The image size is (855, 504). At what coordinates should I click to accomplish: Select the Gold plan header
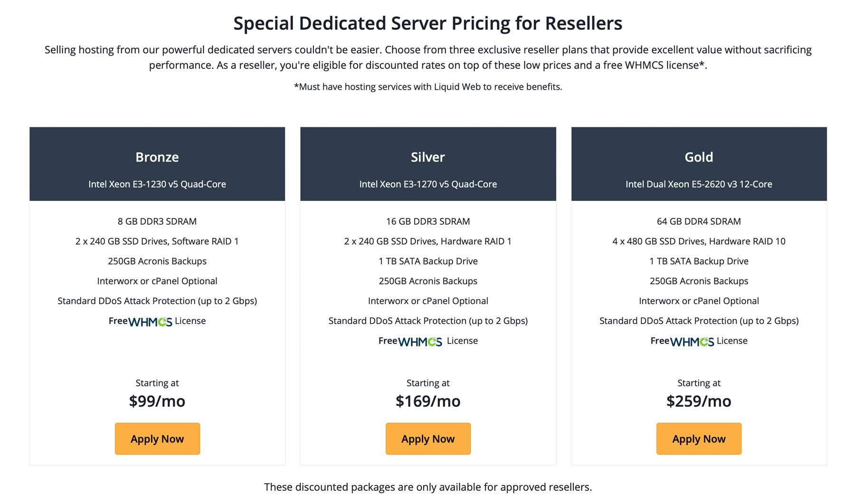tap(699, 157)
